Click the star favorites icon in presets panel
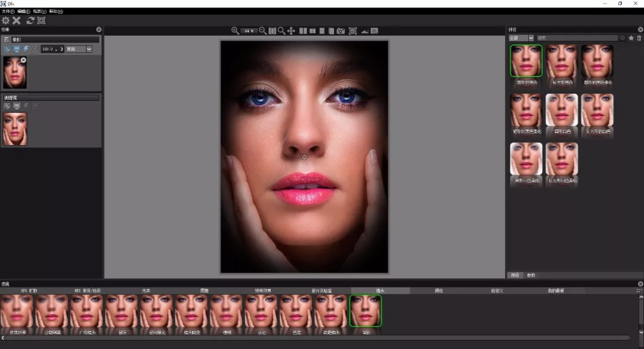Screen dimensions: 644x349 [x=631, y=38]
